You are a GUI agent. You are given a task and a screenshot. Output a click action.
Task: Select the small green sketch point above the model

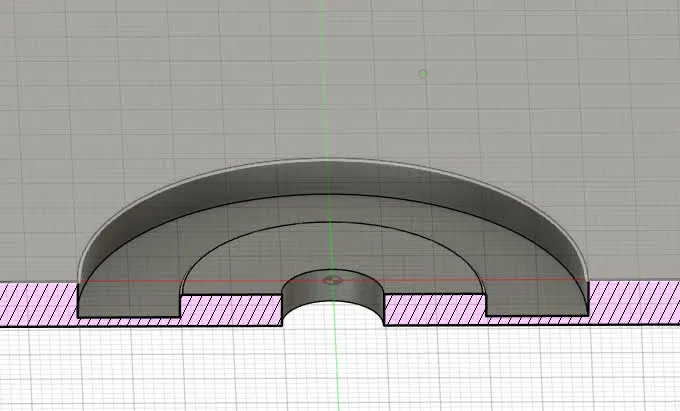(x=423, y=74)
